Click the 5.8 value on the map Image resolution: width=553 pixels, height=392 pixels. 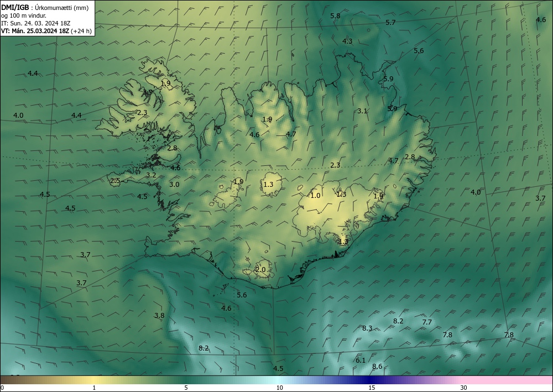click(x=336, y=16)
